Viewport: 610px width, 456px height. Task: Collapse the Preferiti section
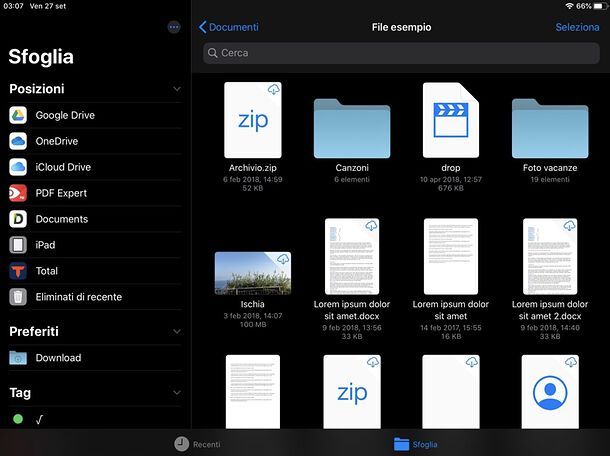[x=177, y=331]
